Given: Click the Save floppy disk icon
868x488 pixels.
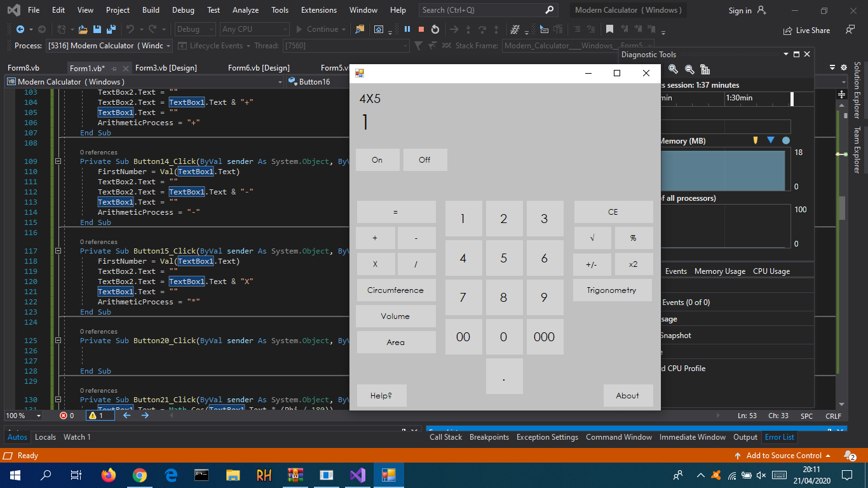Looking at the screenshot, I should click(x=97, y=29).
